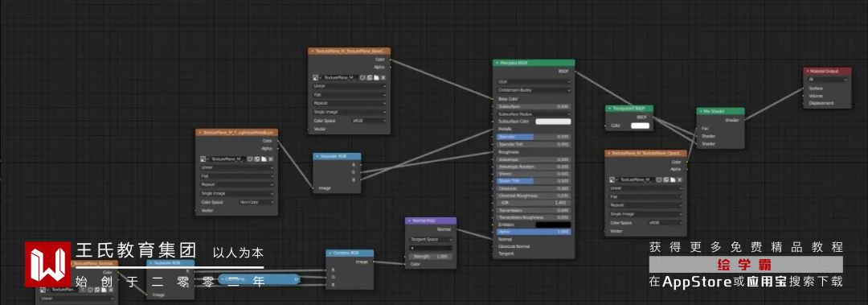The width and height of the screenshot is (868, 305).
Task: Collapse the BaseColor image texture node
Action: [313, 51]
